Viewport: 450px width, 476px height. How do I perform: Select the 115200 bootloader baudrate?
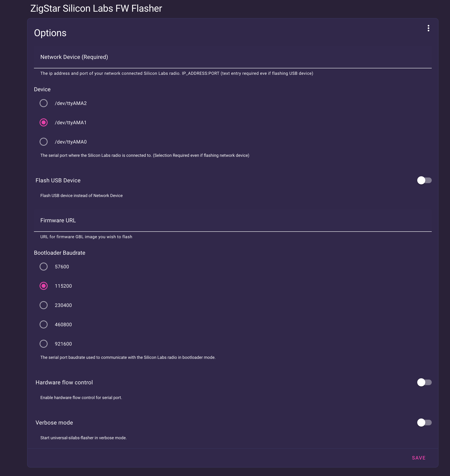[x=43, y=286]
